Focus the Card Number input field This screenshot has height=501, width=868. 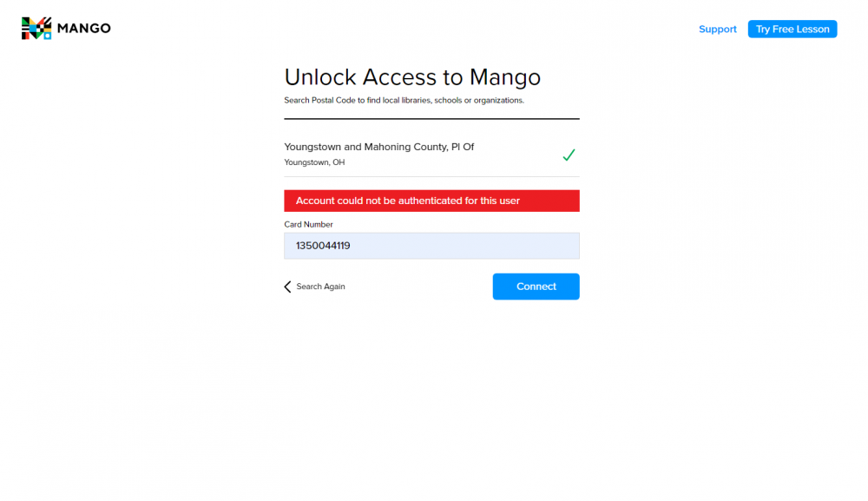[x=431, y=246]
